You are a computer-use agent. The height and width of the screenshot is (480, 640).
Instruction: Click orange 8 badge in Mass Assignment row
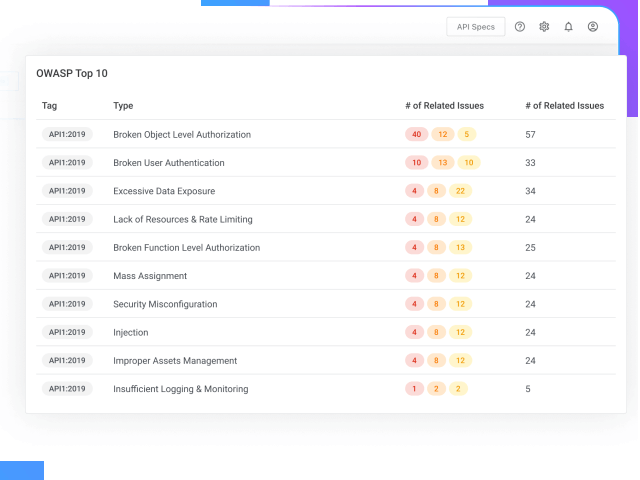436,276
